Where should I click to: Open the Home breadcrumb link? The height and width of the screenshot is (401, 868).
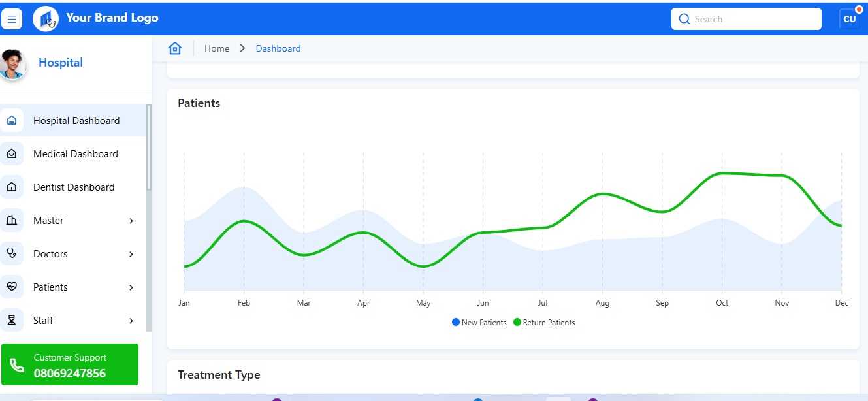point(216,48)
